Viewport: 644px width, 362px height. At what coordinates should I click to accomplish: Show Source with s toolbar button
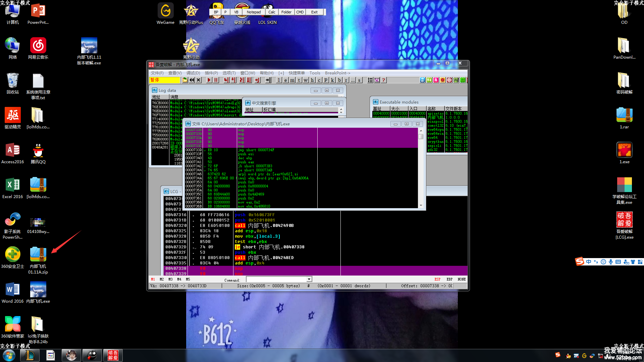click(x=359, y=80)
